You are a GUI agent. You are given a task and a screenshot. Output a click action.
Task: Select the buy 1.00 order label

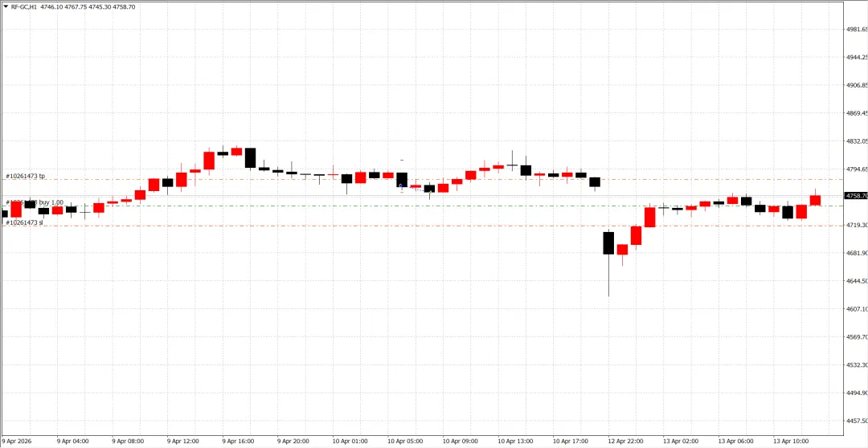[x=51, y=202]
